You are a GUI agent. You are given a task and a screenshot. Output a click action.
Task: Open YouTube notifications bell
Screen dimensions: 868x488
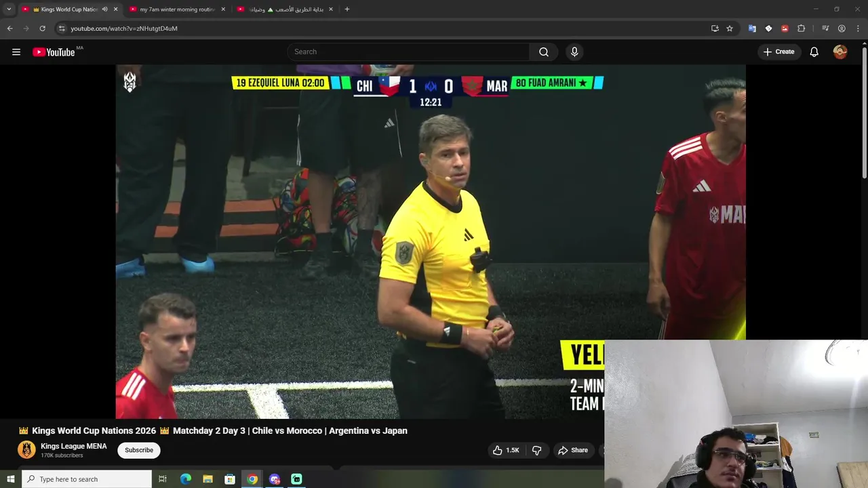point(814,52)
